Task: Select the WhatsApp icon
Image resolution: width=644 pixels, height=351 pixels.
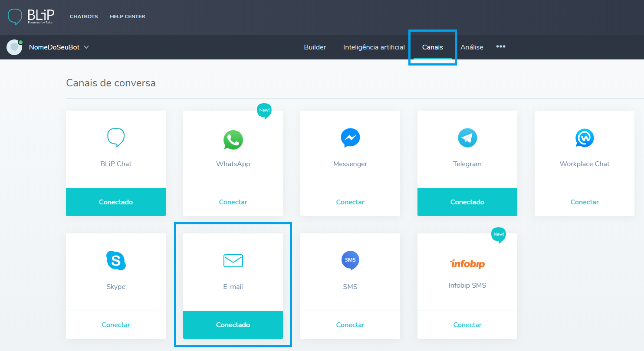Action: click(x=233, y=140)
